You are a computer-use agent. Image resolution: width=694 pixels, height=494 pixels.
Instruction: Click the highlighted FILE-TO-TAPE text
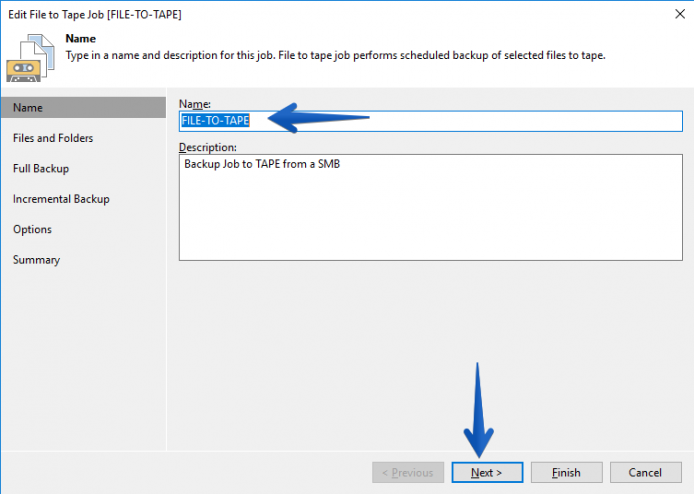(216, 120)
